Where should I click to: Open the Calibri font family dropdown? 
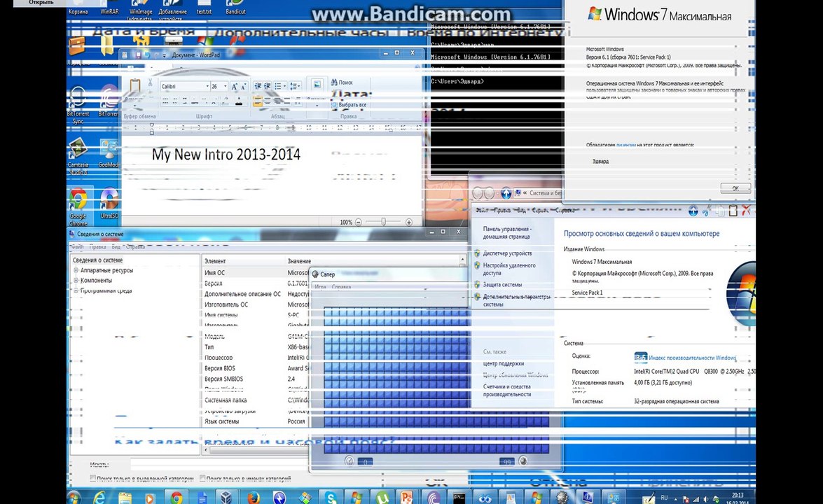click(207, 86)
